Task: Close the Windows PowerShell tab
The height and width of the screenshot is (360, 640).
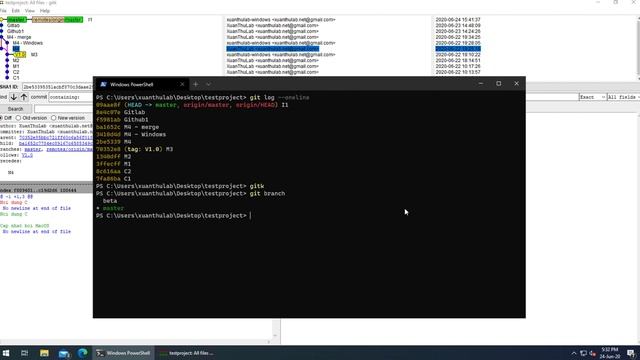Action: click(x=182, y=84)
